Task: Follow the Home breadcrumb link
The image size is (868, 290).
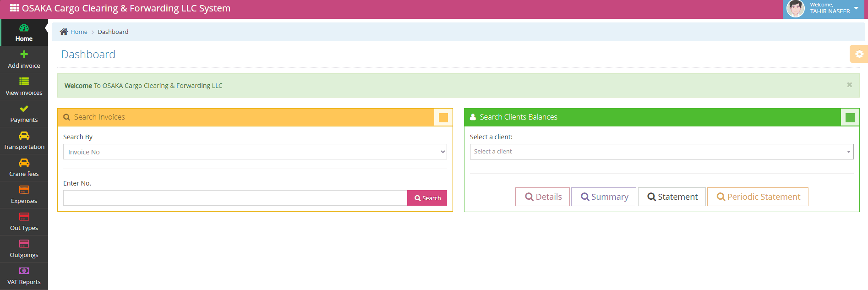Action: (79, 32)
